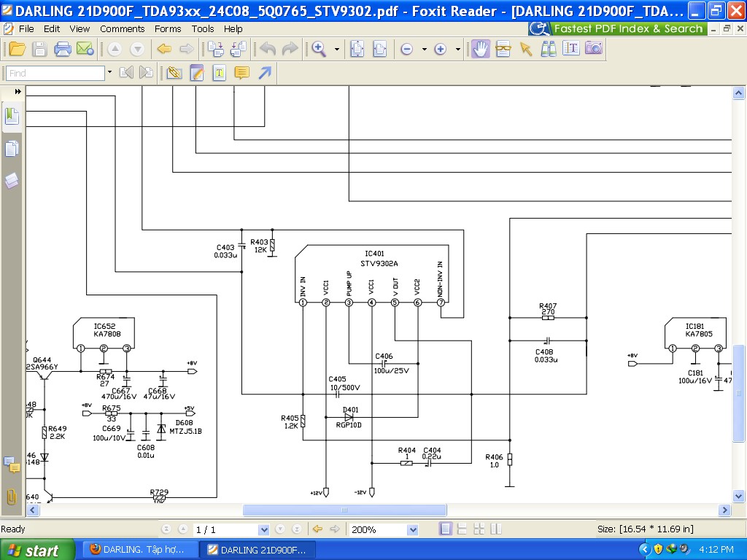Open the Pages thumbnails panel icon
Image resolution: width=747 pixels, height=560 pixels.
coord(12,149)
